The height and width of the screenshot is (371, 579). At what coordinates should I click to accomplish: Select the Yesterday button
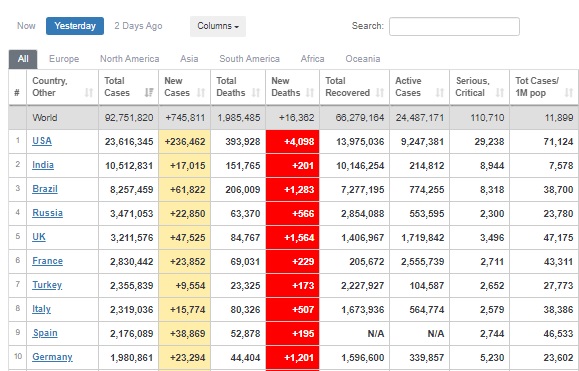point(75,26)
